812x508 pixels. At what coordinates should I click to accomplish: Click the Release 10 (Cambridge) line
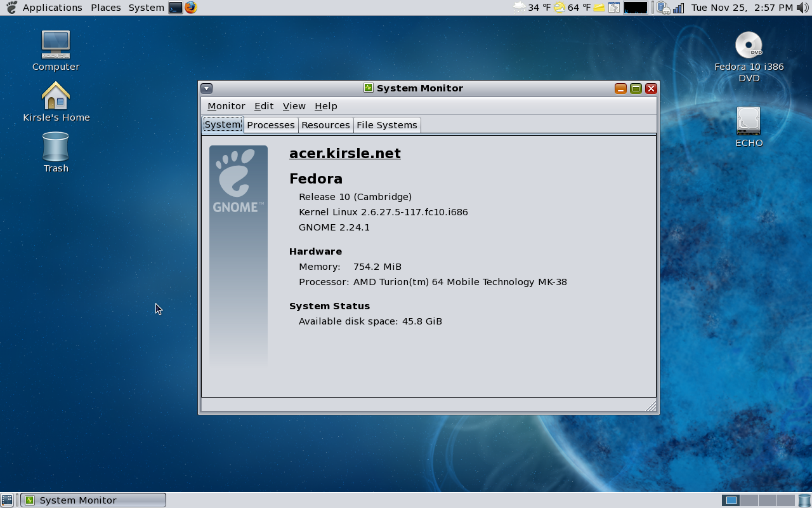coord(355,197)
